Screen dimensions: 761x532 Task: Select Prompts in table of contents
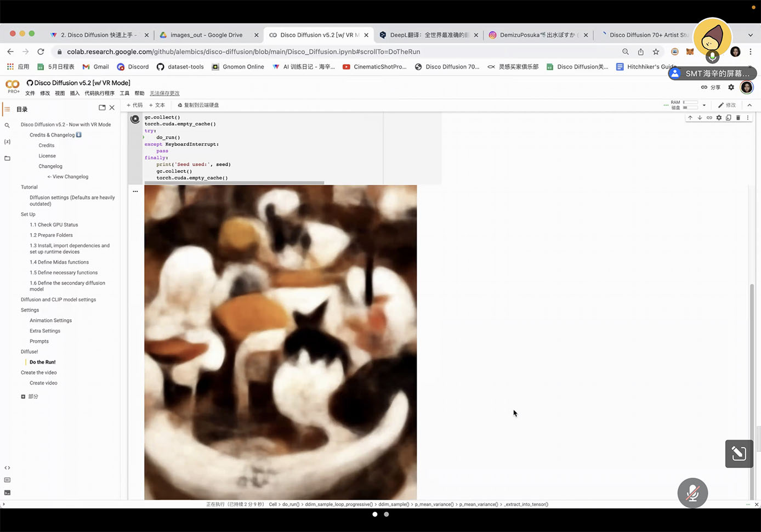[39, 342]
